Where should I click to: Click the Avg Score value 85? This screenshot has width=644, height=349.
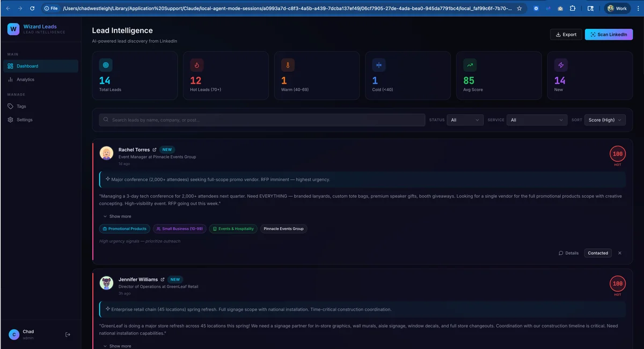[469, 80]
